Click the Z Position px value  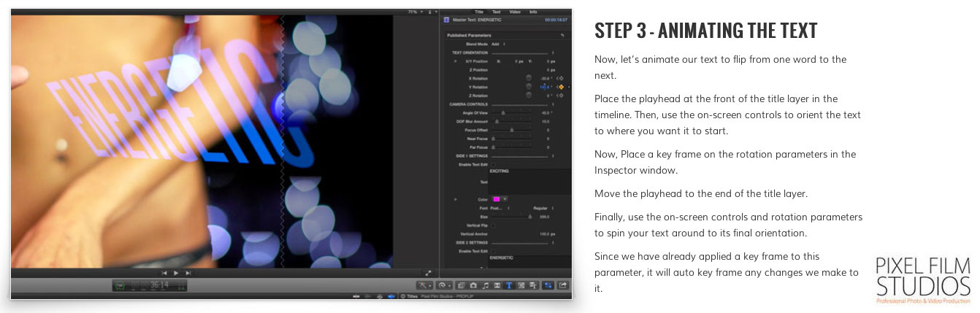[x=552, y=70]
